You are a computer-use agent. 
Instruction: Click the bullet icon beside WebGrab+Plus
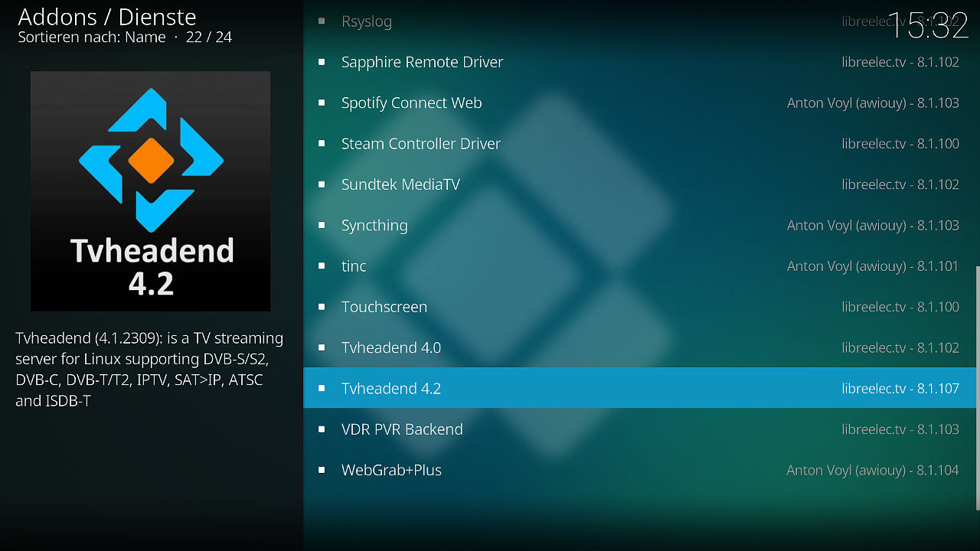pyautogui.click(x=322, y=470)
